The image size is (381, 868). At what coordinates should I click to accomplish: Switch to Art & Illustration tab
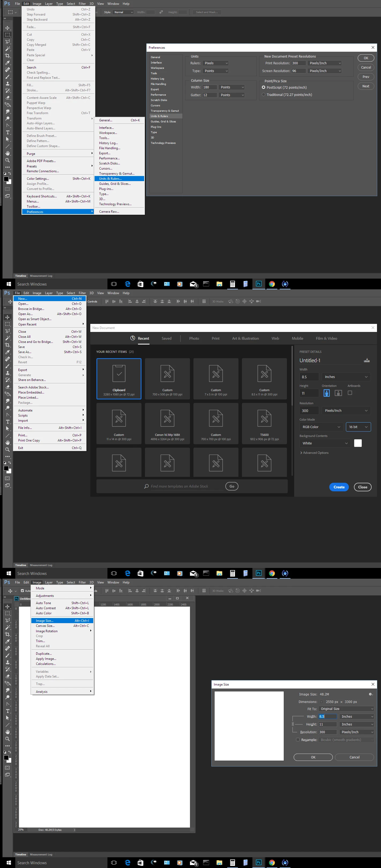click(246, 338)
